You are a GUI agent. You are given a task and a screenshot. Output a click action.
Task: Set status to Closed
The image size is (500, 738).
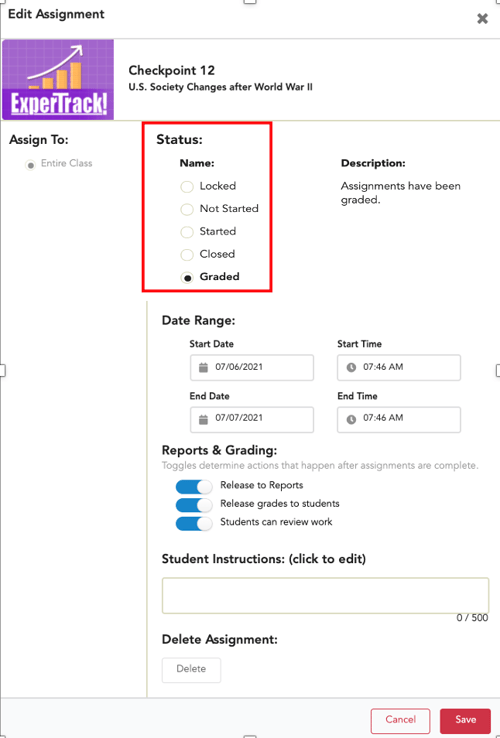point(187,255)
